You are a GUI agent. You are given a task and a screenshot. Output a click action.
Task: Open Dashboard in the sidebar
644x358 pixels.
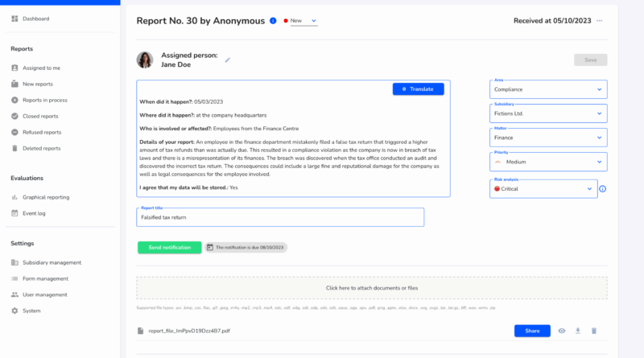(35, 19)
